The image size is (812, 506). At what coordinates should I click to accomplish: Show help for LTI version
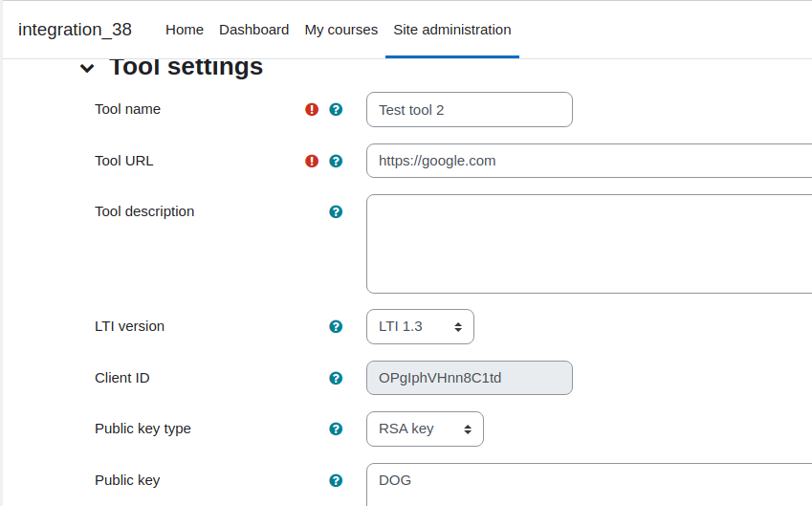click(x=336, y=326)
